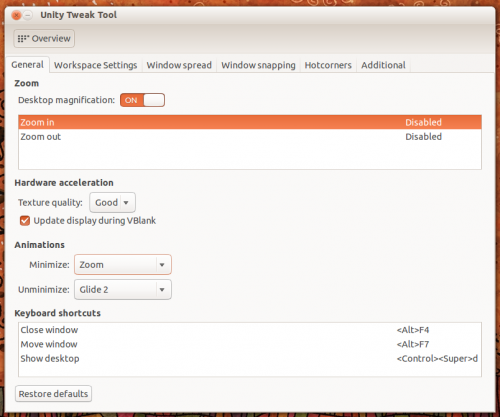500x417 pixels.
Task: Switch to the Workspace Settings tab
Action: (95, 65)
